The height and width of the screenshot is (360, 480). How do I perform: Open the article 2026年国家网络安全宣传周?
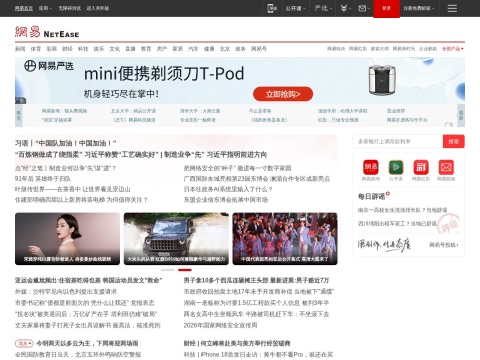point(220,325)
